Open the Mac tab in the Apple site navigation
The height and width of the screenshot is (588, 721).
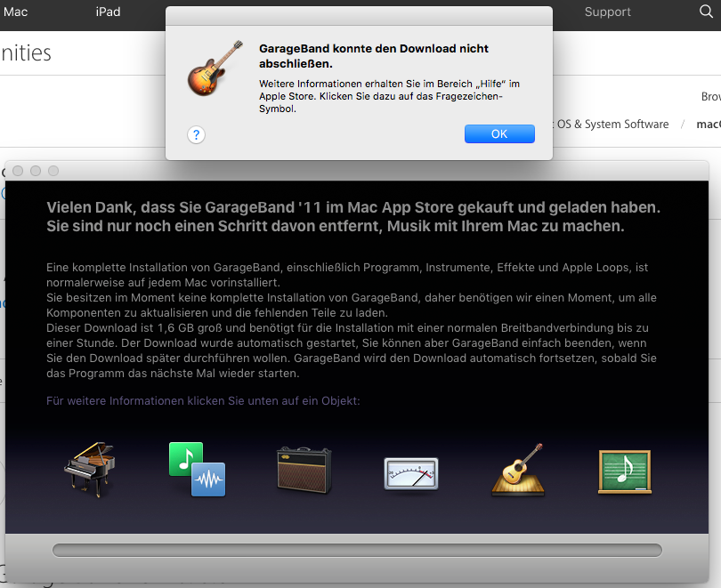pos(16,12)
